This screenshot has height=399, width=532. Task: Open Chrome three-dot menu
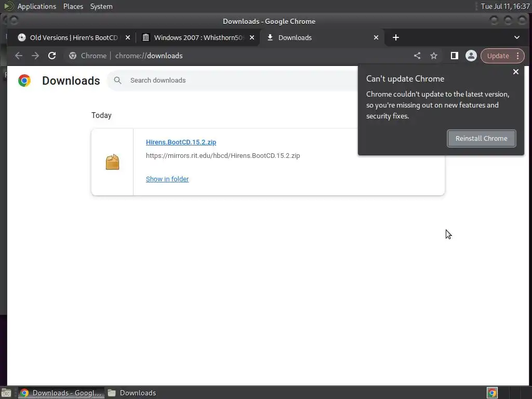click(x=518, y=56)
